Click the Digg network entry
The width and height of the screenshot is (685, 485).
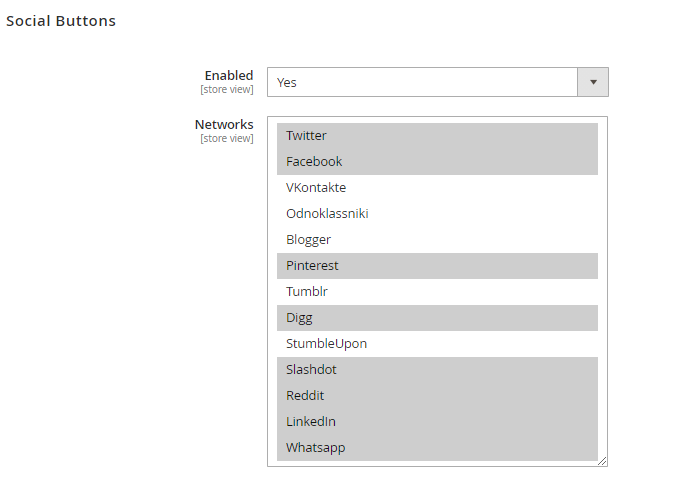(437, 318)
